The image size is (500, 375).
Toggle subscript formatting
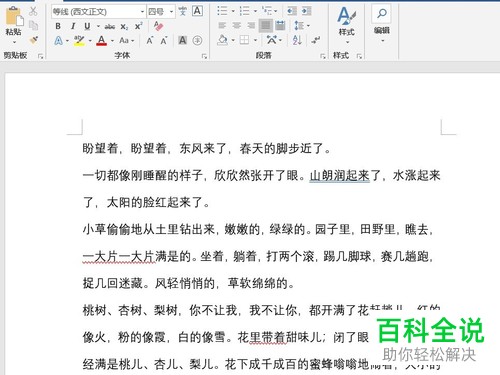[x=124, y=26]
